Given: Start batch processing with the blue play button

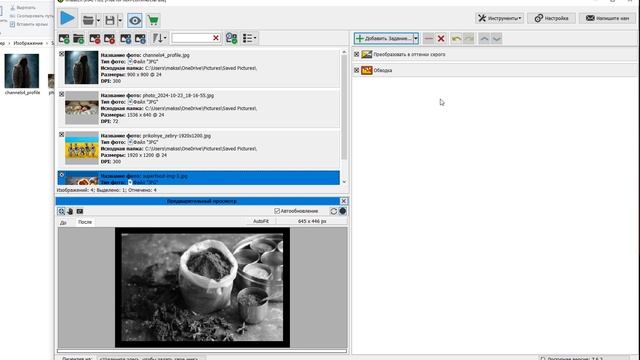Looking at the screenshot, I should coord(67,18).
